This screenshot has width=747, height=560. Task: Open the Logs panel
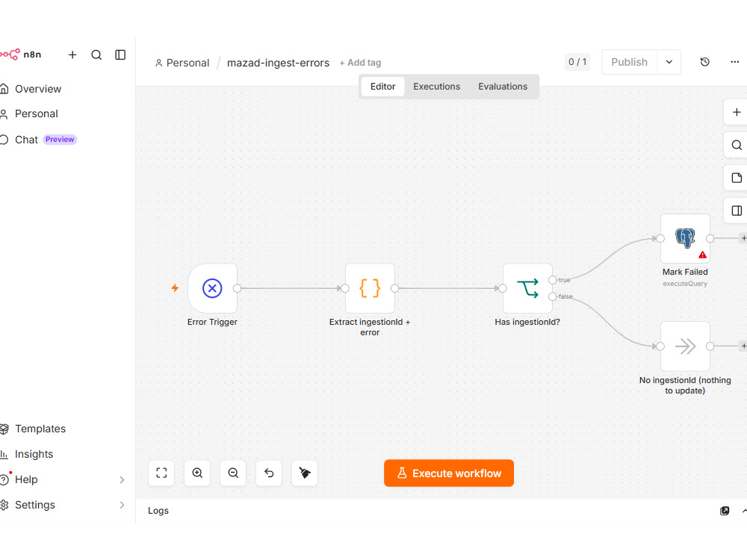158,511
